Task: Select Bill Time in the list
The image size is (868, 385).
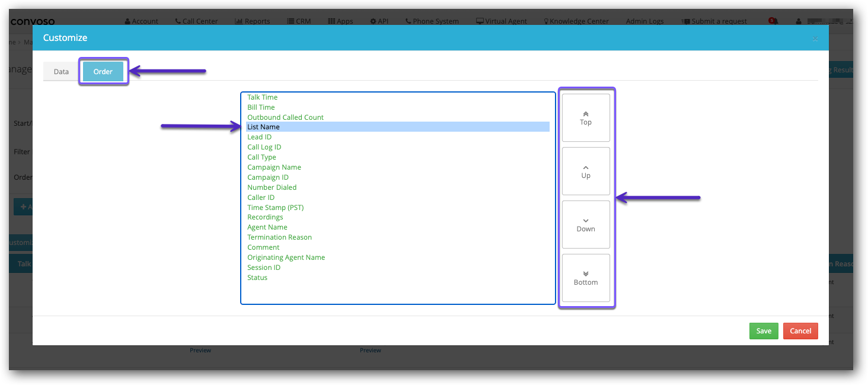Action: [x=398, y=107]
